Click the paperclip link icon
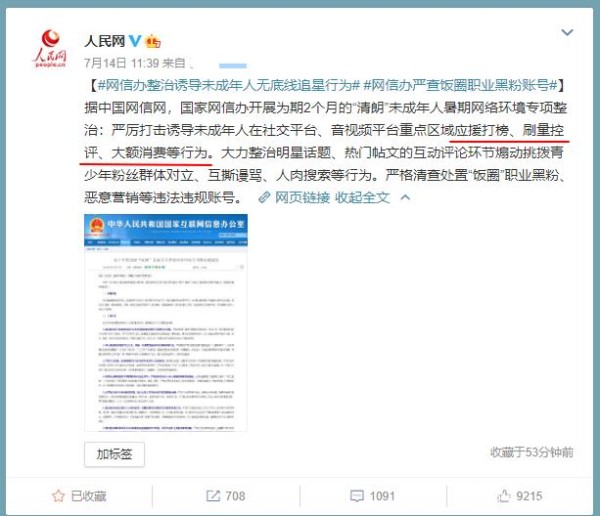 [264, 198]
